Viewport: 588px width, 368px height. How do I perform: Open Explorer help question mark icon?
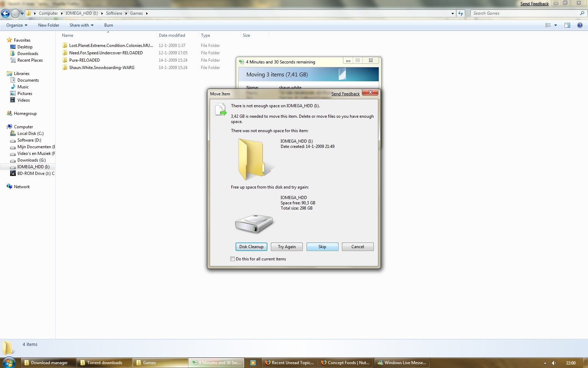coord(580,25)
